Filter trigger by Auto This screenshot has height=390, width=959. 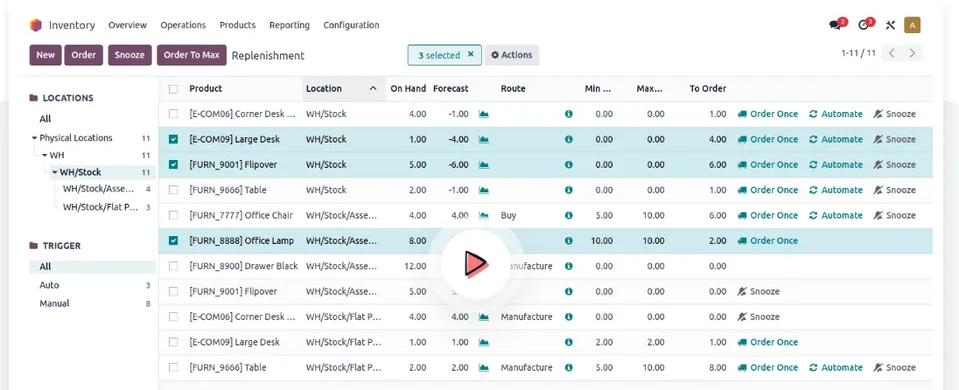coord(50,285)
